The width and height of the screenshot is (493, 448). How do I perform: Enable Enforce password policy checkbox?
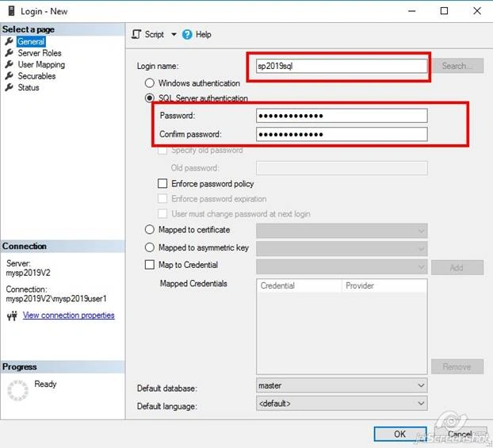162,183
